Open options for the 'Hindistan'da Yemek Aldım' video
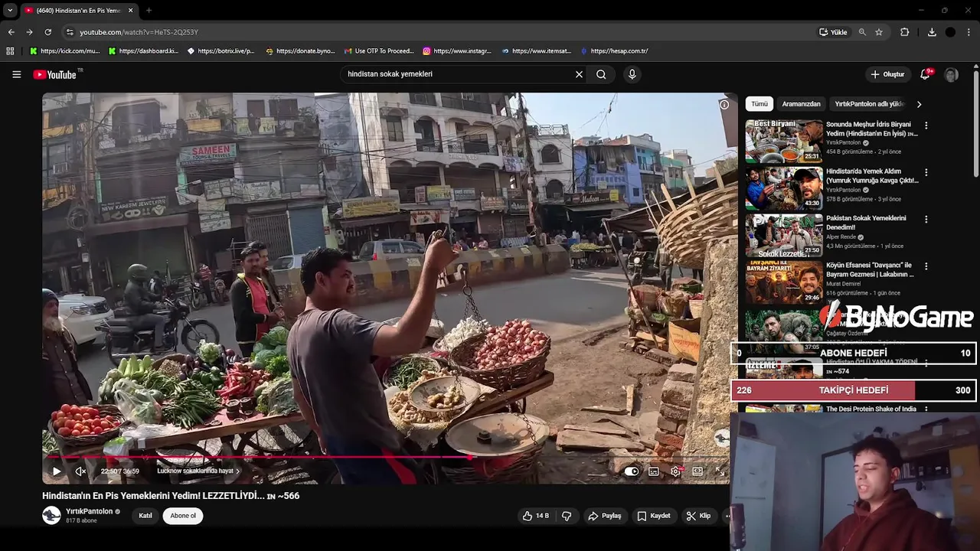 click(926, 173)
